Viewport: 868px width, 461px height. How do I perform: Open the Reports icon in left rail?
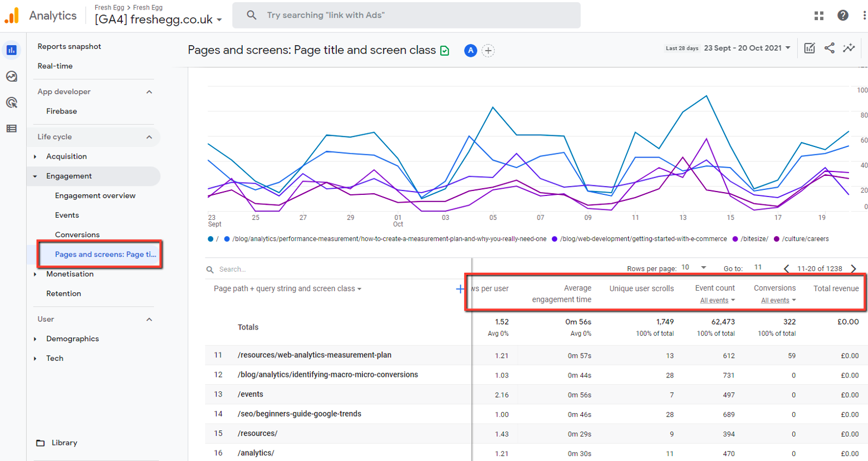coord(12,50)
